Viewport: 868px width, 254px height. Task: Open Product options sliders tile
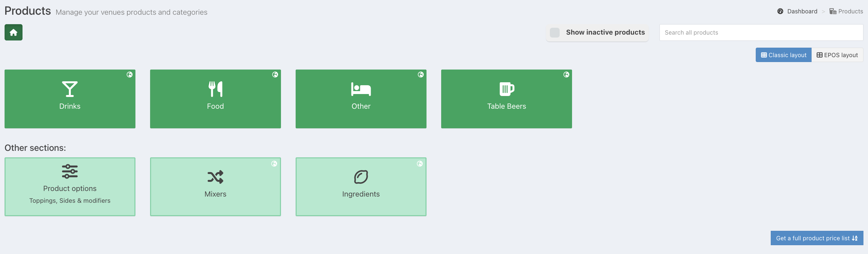(x=70, y=186)
